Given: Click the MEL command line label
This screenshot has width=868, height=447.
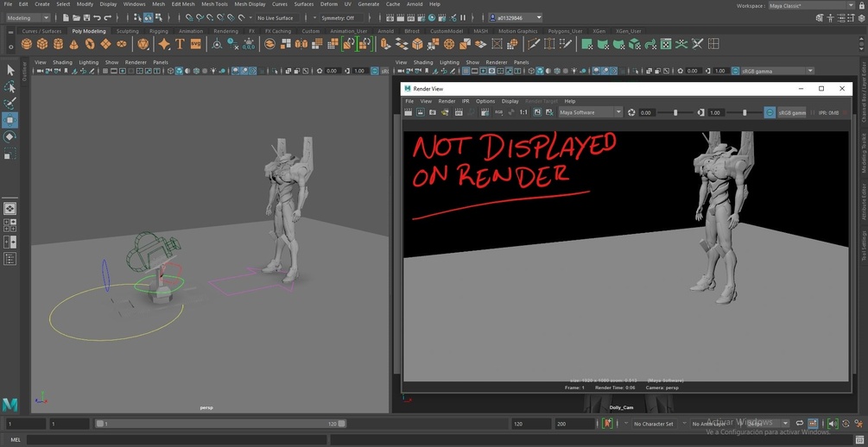Looking at the screenshot, I should 16,440.
